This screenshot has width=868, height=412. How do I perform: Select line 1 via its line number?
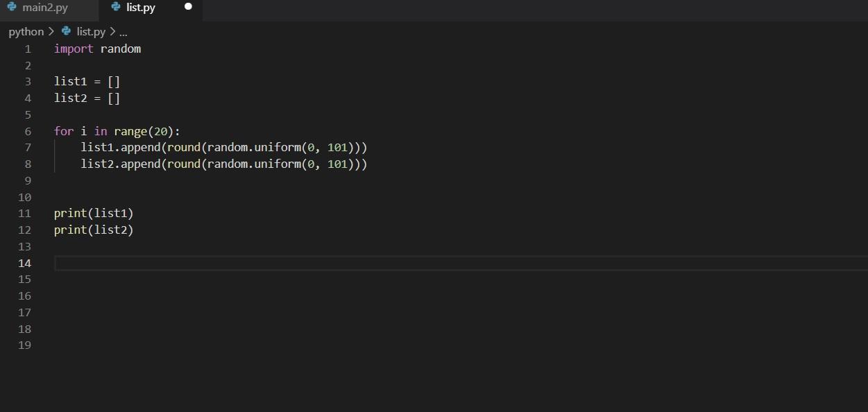[28, 49]
